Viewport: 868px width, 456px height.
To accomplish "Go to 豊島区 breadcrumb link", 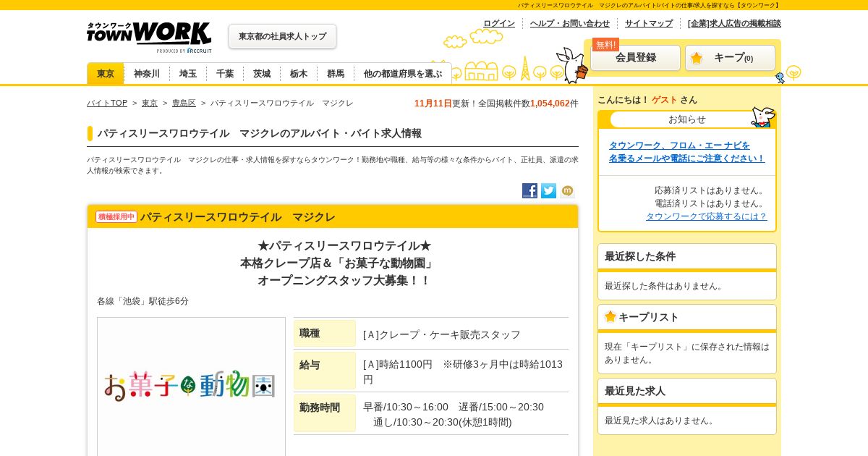I will 184,104.
